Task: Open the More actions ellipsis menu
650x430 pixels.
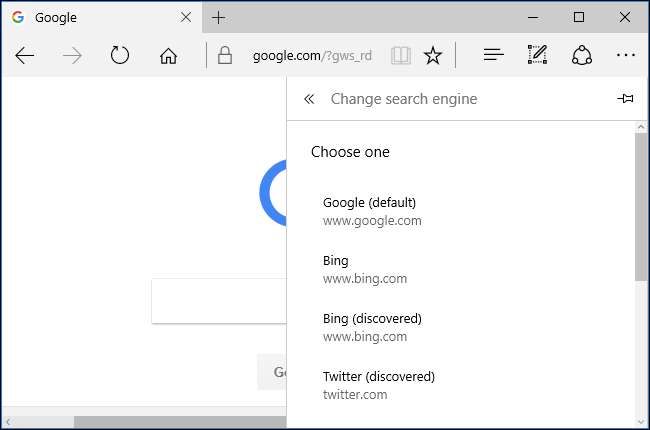Action: [x=626, y=56]
